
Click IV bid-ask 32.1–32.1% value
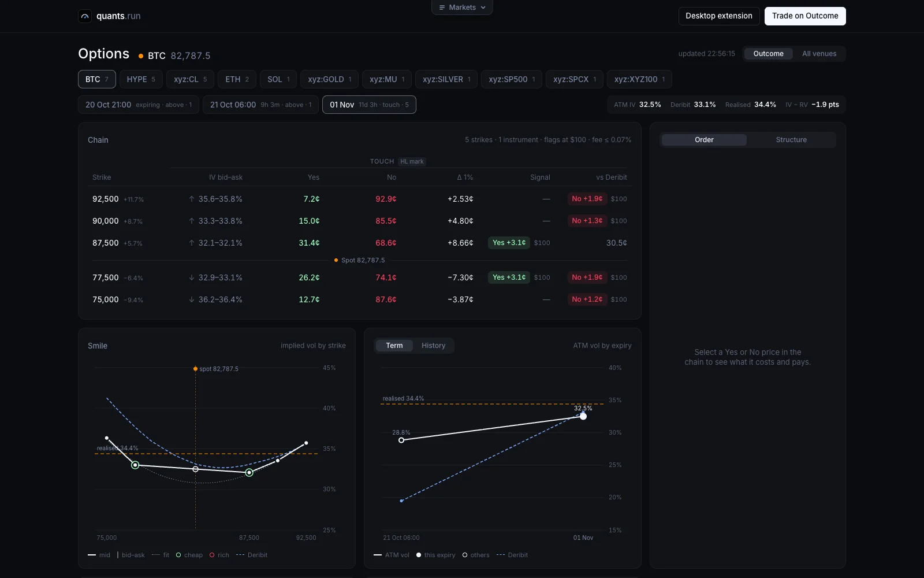coord(220,243)
